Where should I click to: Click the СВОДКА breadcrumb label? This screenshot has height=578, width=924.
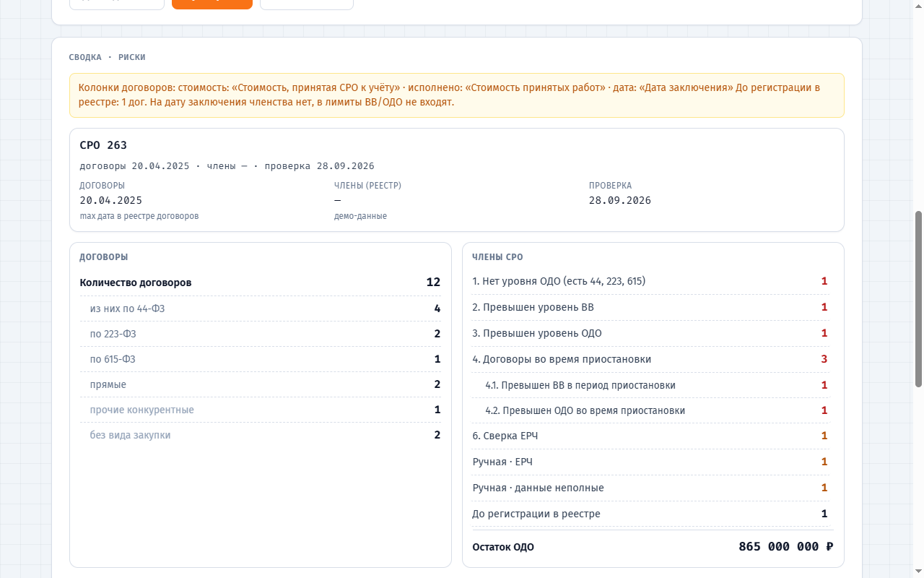coord(85,57)
